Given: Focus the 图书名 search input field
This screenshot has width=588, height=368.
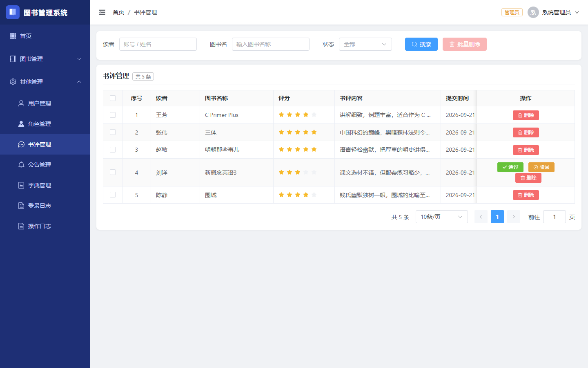Looking at the screenshot, I should tap(271, 44).
